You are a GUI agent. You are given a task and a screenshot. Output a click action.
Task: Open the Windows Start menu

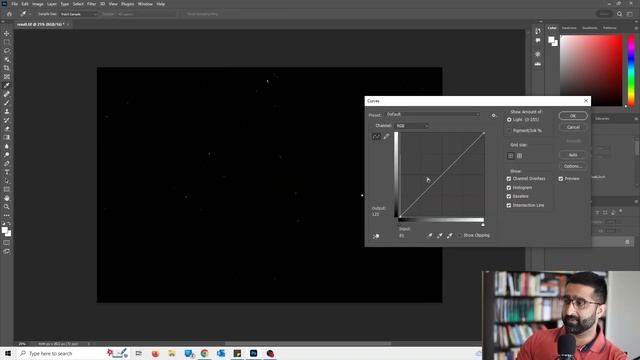click(8, 353)
